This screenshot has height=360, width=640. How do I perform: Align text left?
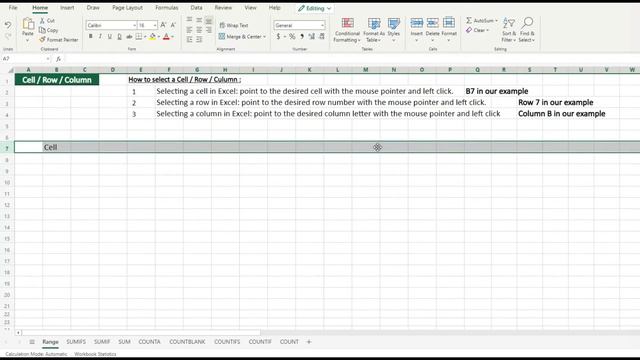tap(189, 30)
